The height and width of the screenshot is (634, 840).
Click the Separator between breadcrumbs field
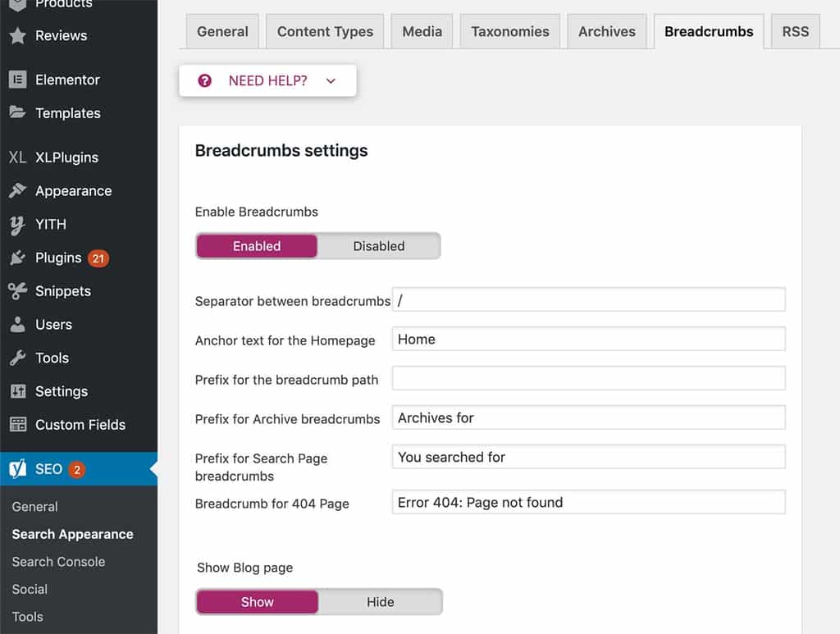[589, 300]
